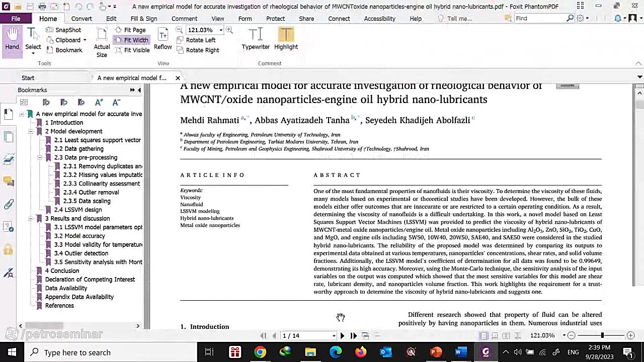Screen dimensions: 644x362
Task: Set the view to Actual Size
Action: [102, 42]
